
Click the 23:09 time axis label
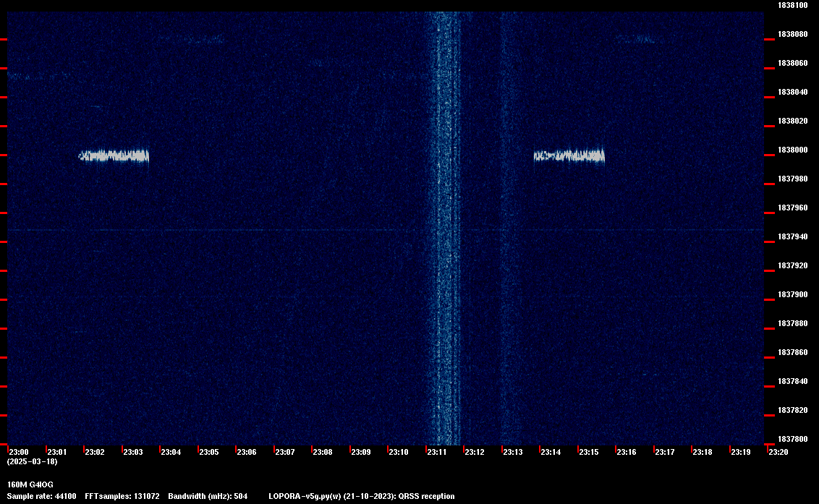360,452
